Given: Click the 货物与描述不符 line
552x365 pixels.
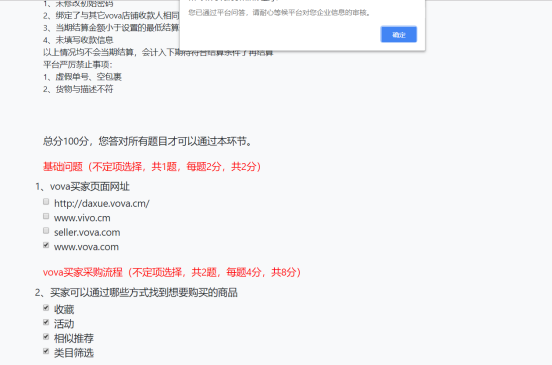Looking at the screenshot, I should pos(78,89).
